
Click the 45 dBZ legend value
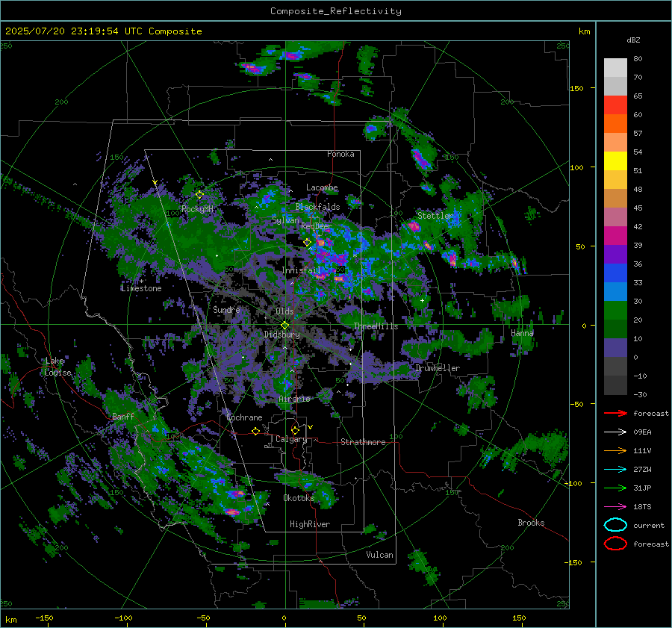638,208
